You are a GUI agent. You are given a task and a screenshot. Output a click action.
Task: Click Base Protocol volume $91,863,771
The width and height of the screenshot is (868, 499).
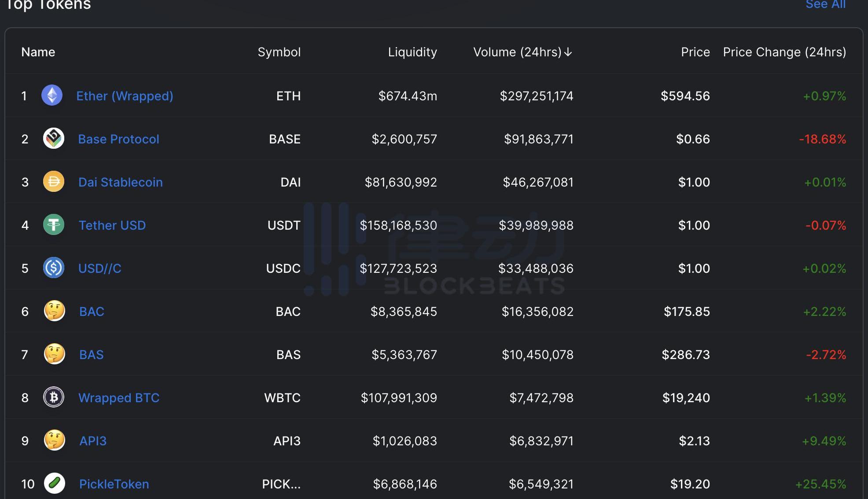(539, 139)
